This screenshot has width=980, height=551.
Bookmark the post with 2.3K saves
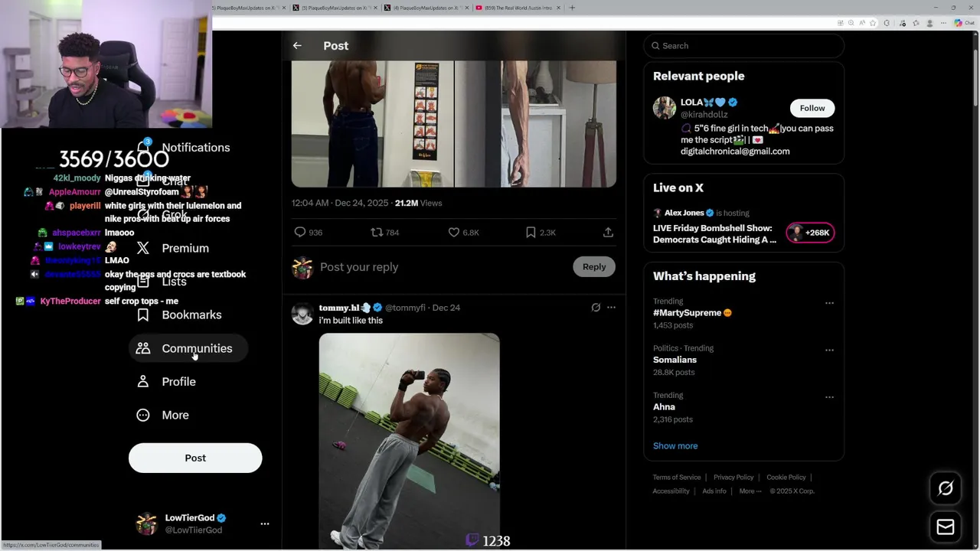[x=541, y=233]
